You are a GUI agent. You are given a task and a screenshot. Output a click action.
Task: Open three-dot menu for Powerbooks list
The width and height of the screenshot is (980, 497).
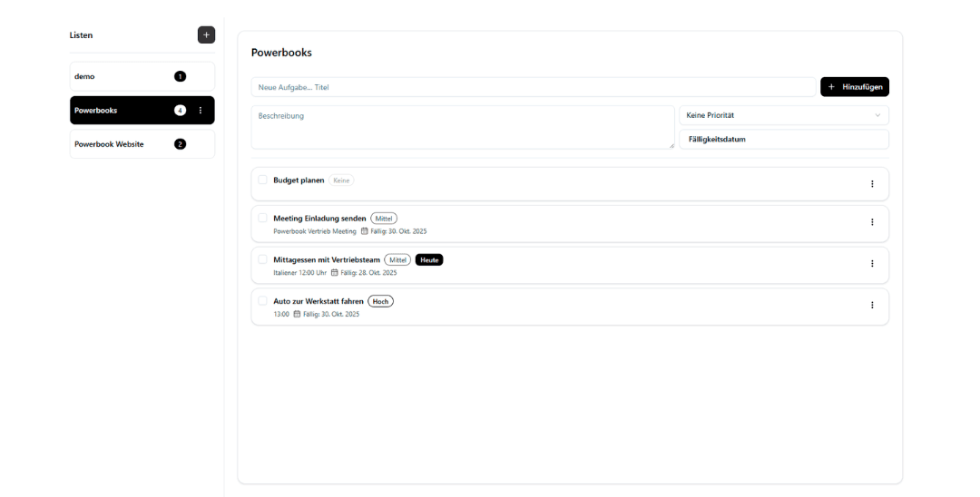pyautogui.click(x=201, y=111)
